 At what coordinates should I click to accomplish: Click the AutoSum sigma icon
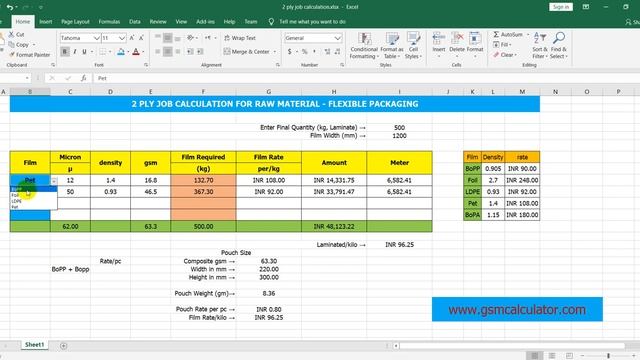[496, 35]
